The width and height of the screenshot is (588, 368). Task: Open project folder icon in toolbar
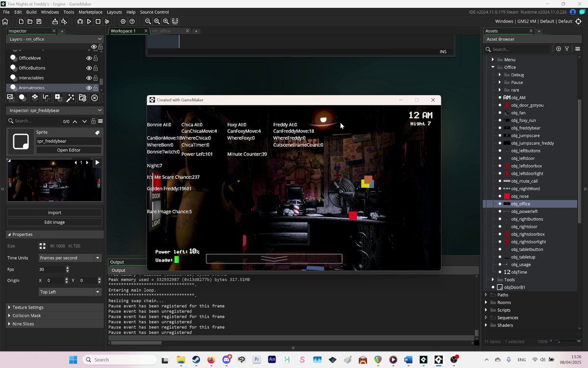30,22
